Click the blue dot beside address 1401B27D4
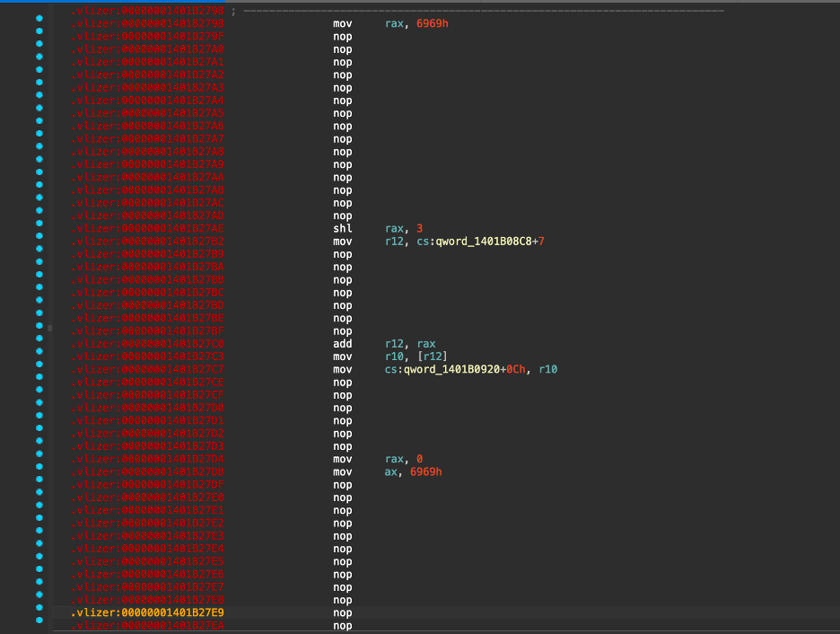The height and width of the screenshot is (634, 840). point(39,453)
